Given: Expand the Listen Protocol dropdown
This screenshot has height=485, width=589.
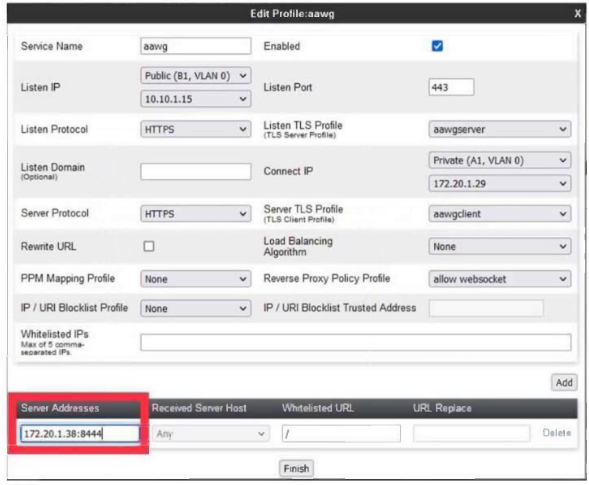Looking at the screenshot, I should [196, 129].
